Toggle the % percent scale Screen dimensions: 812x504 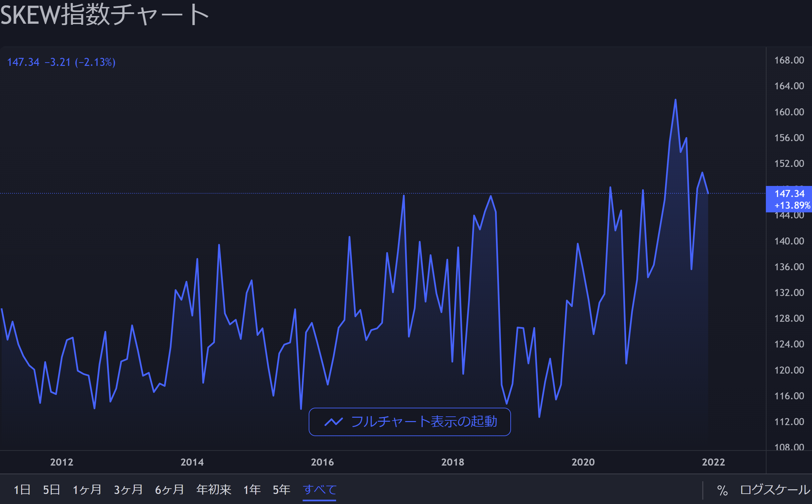[x=722, y=490]
